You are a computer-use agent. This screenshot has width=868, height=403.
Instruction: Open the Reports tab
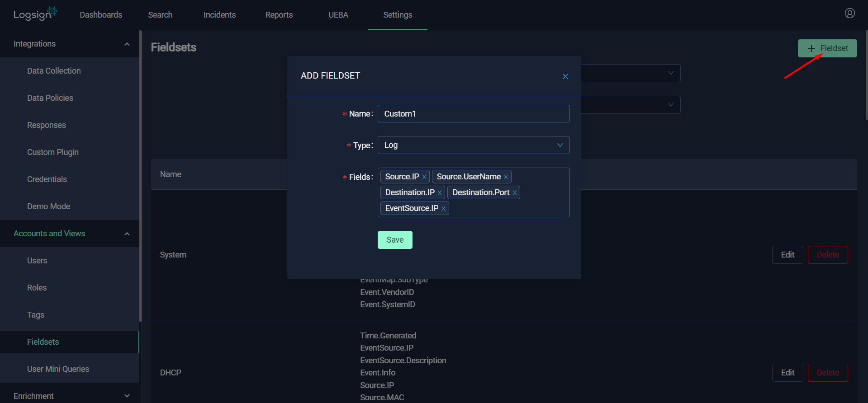point(279,15)
